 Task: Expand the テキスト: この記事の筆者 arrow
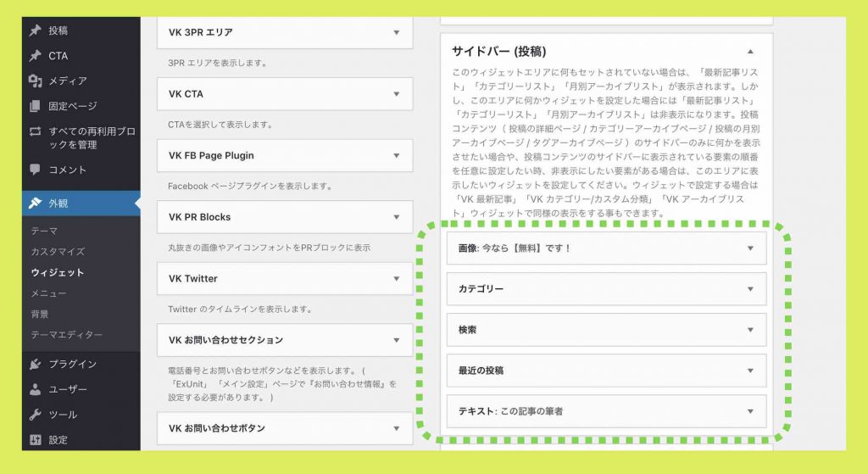click(750, 411)
